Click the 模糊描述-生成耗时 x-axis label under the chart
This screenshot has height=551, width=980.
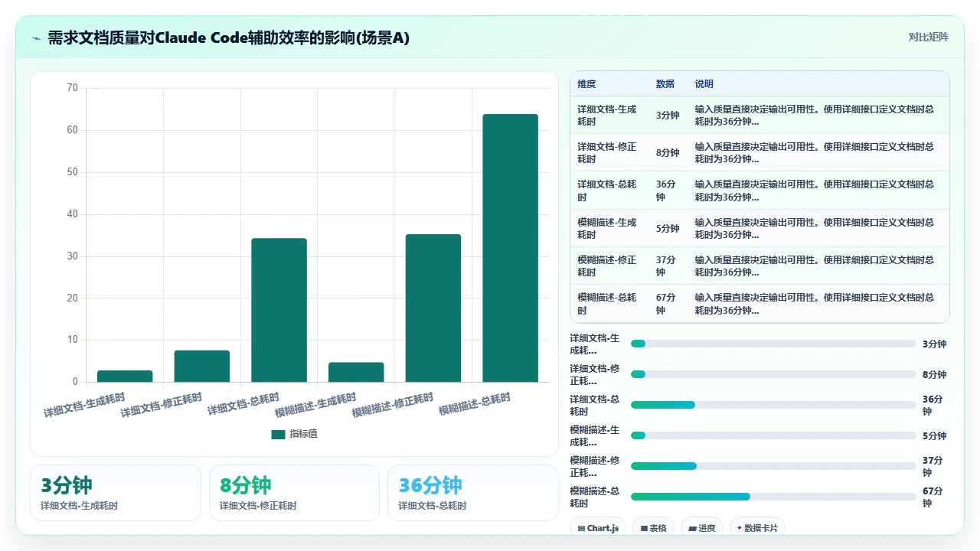(315, 405)
